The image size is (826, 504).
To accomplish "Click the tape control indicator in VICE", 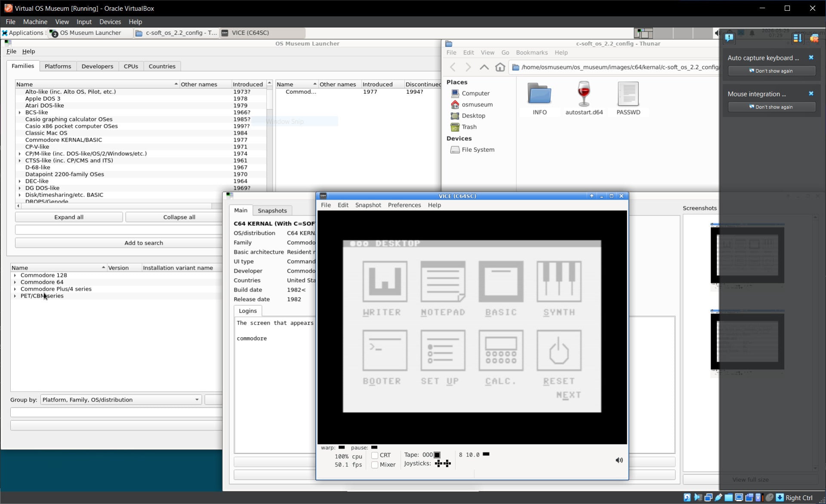I will coord(437,455).
